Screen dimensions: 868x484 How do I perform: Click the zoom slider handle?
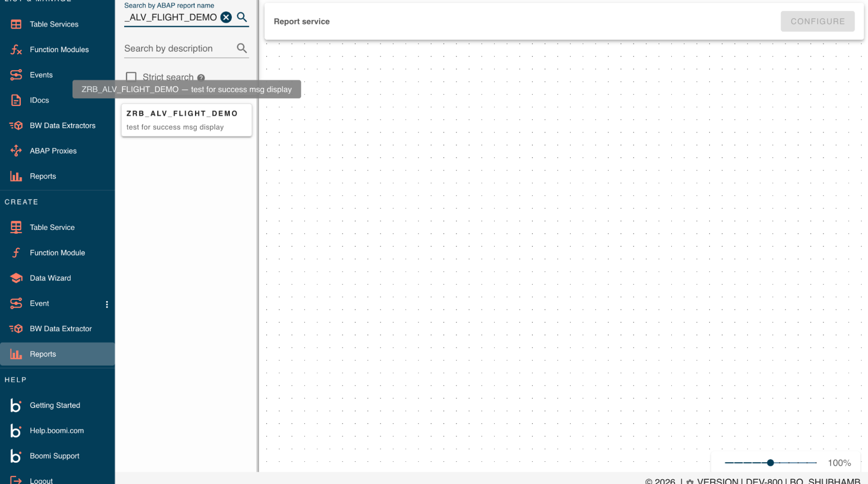[x=770, y=463]
